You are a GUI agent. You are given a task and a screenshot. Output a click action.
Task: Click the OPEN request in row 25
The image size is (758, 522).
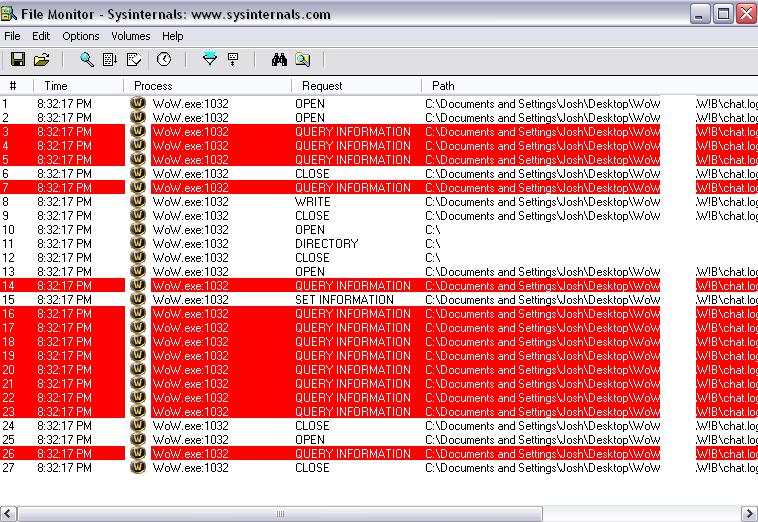pos(310,440)
